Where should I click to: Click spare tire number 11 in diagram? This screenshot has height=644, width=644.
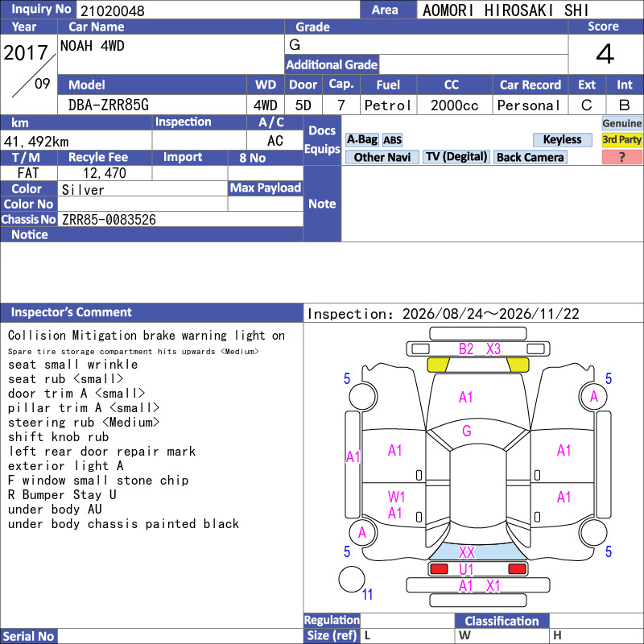coord(367,594)
